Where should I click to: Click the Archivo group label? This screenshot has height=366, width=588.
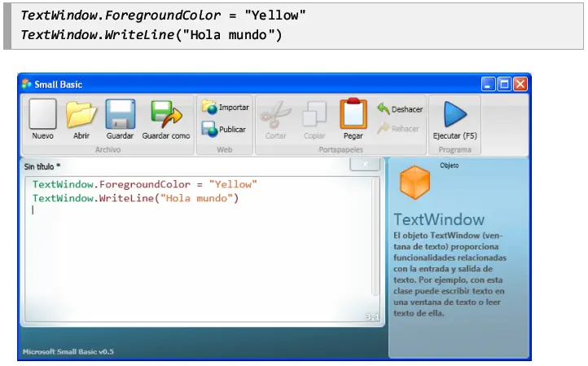pyautogui.click(x=108, y=150)
